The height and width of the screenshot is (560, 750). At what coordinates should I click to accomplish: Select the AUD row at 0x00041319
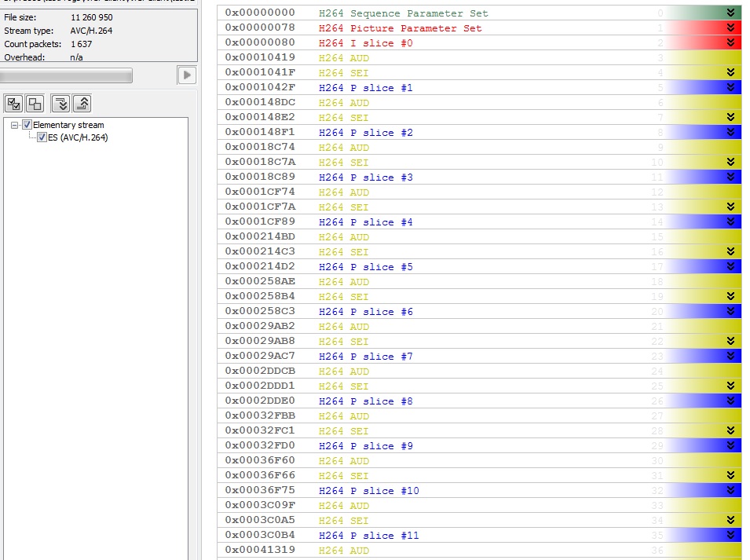pos(479,550)
